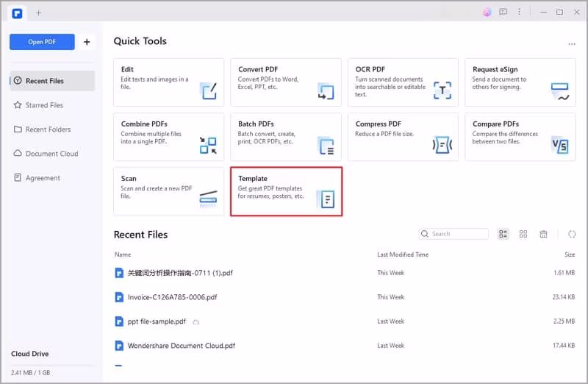The width and height of the screenshot is (588, 384).
Task: Open the OCR PDF tool
Action: tap(403, 82)
